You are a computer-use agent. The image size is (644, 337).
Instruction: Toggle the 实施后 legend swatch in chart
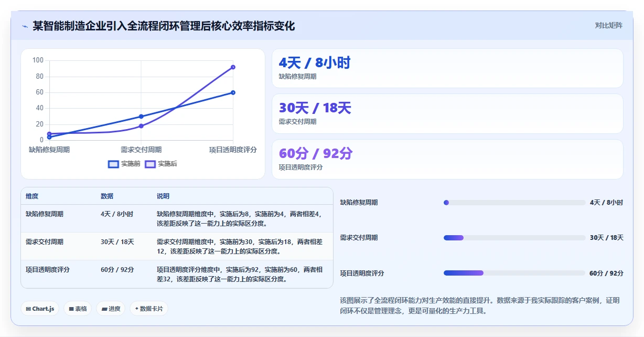[x=151, y=164]
